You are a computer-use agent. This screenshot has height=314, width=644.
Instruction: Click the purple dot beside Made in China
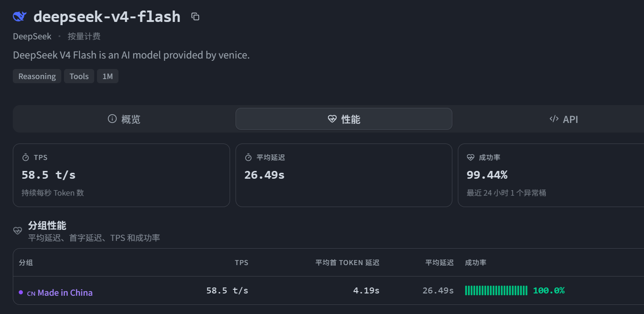click(x=21, y=292)
